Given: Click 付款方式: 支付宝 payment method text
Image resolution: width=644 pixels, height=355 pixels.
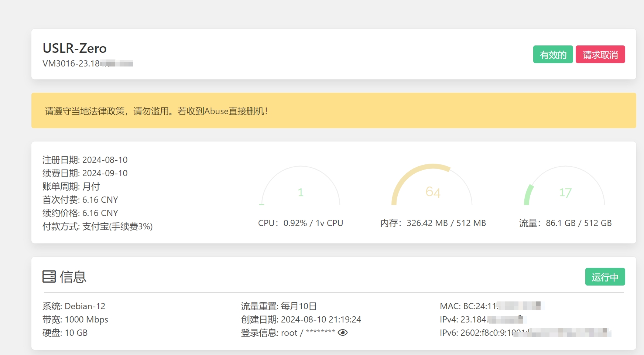Looking at the screenshot, I should pyautogui.click(x=97, y=226).
